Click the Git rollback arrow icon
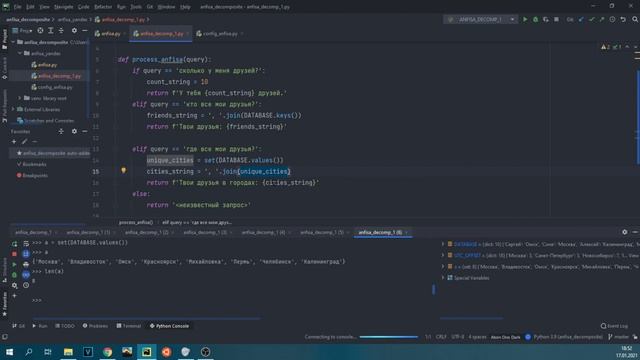640x360 pixels. click(x=623, y=19)
